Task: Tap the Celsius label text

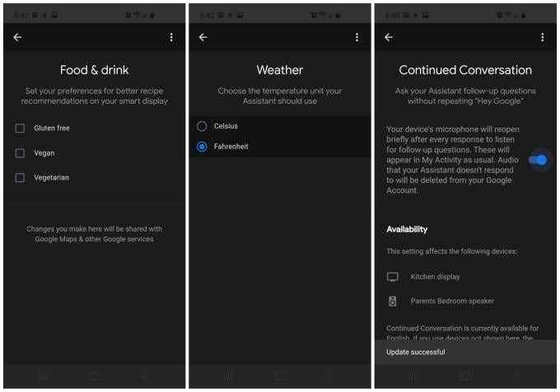Action: tap(226, 126)
